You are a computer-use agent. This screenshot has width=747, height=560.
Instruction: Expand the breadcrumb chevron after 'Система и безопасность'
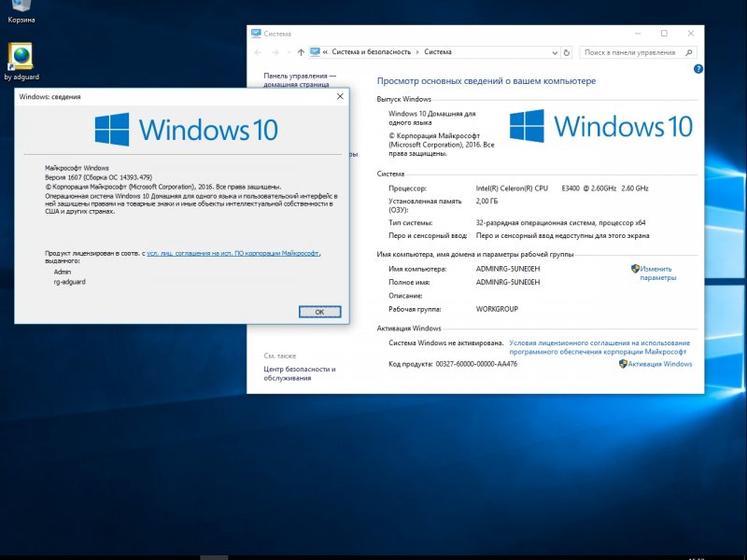click(x=417, y=52)
